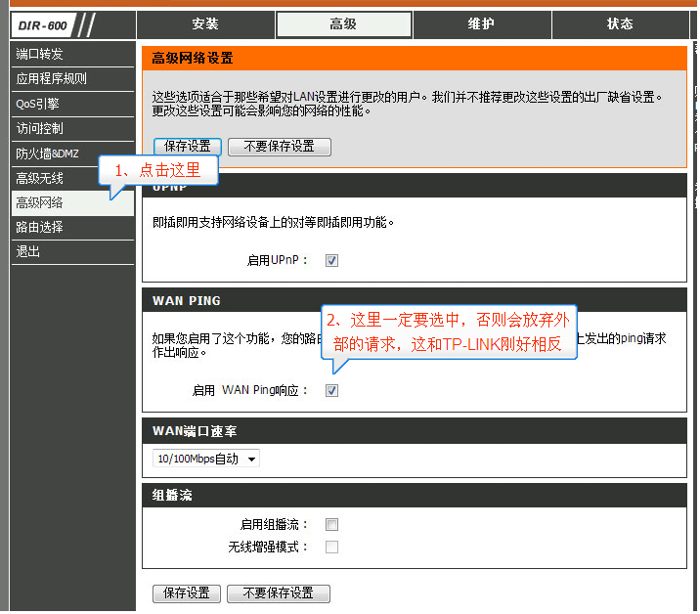Click the bottom 不要保存设置 button
Image resolution: width=700 pixels, height=614 pixels.
[279, 593]
